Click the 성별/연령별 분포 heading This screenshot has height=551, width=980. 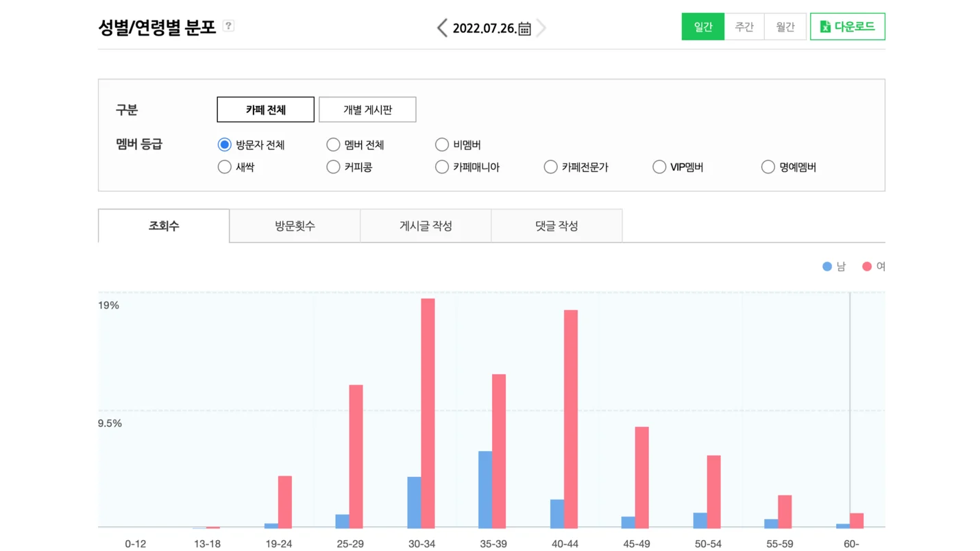click(x=157, y=27)
